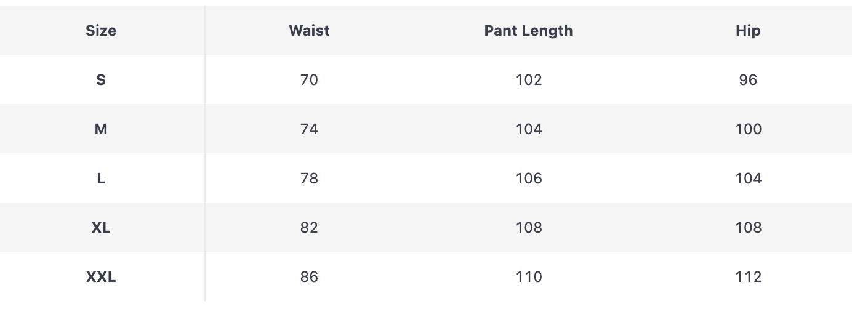Screen dimensions: 868x309
Task: Click the XL hip measurement cell
Action: 748,228
